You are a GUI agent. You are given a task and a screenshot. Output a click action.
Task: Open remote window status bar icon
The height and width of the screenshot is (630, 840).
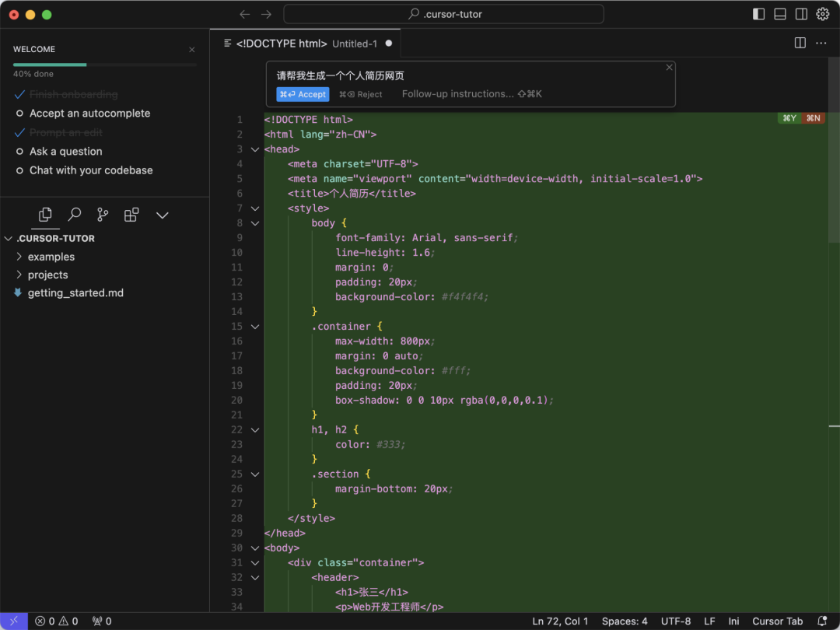coord(14,621)
